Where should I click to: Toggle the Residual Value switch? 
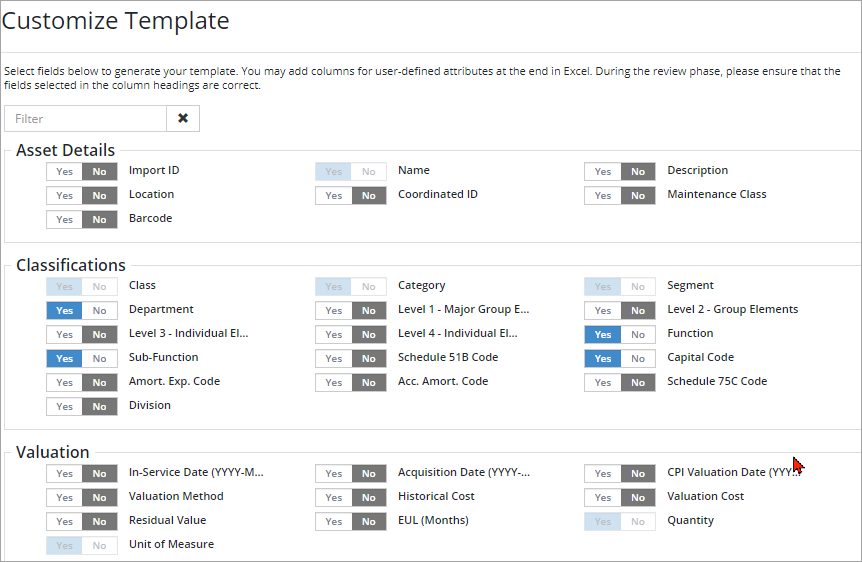click(81, 521)
